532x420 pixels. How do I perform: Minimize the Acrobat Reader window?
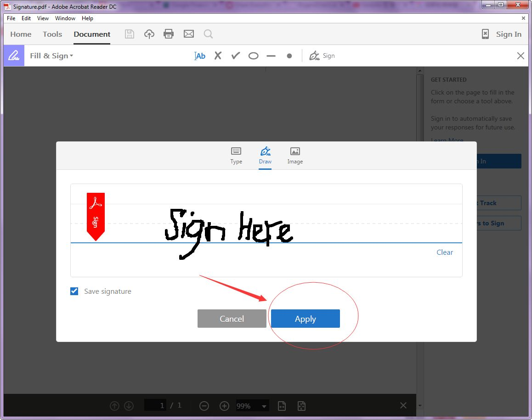[x=488, y=5]
